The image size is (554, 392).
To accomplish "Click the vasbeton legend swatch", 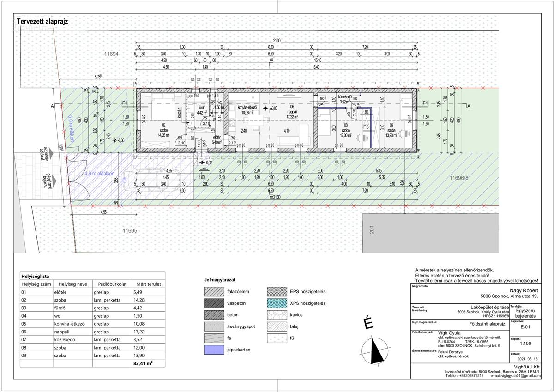I will (213, 303).
